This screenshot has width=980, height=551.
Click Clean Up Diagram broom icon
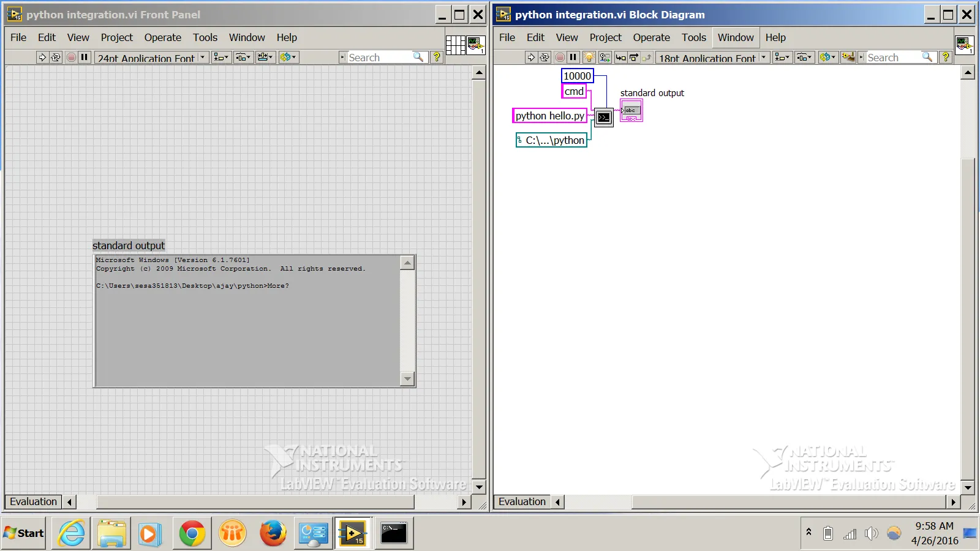pyautogui.click(x=848, y=57)
